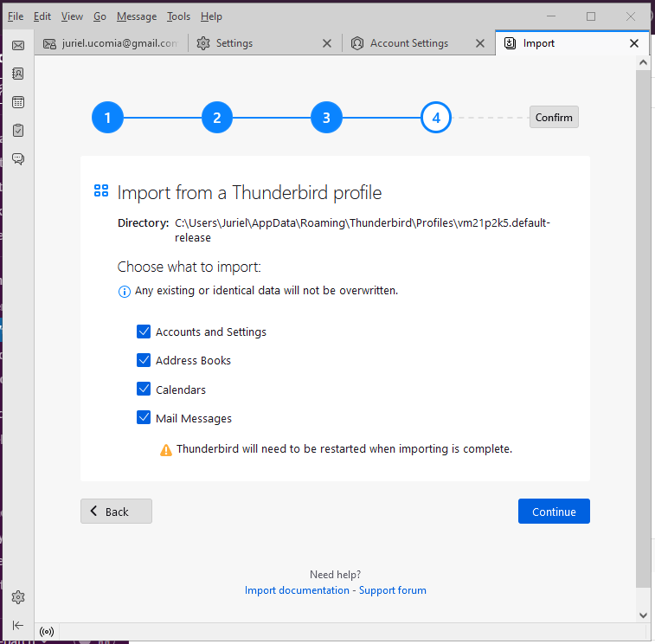Collapse the spaces toolbar arrow
Image resolution: width=655 pixels, height=644 pixels.
pos(18,625)
